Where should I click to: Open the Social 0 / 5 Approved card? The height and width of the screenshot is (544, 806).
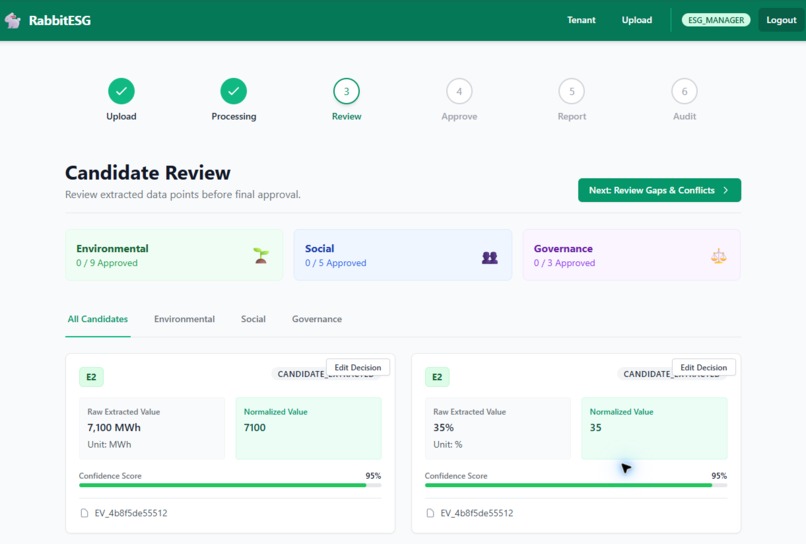(x=403, y=255)
